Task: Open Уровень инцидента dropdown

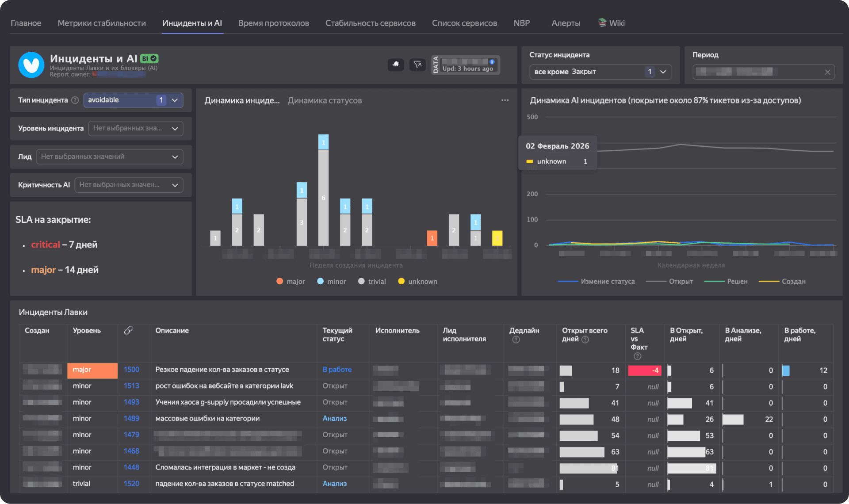Action: [x=136, y=128]
